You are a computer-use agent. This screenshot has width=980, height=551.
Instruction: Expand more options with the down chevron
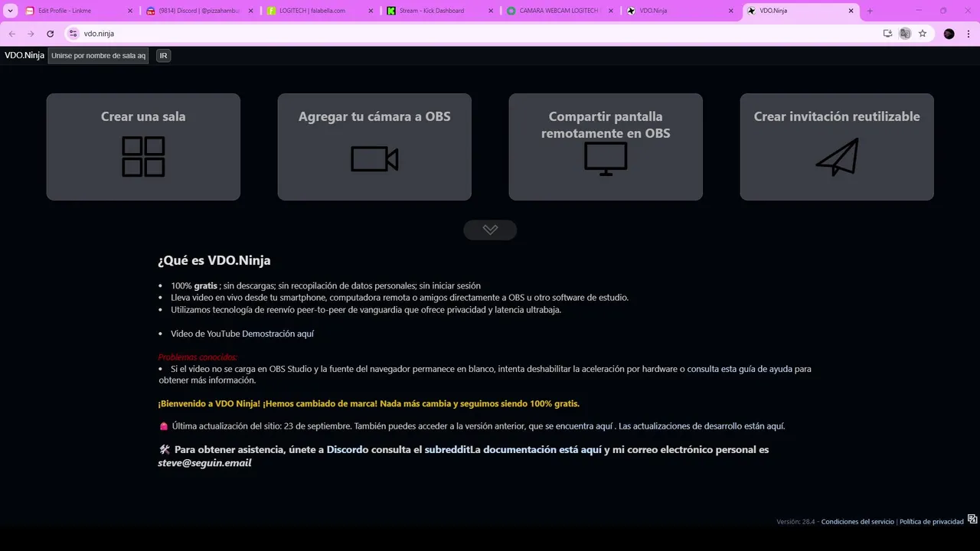coord(490,230)
